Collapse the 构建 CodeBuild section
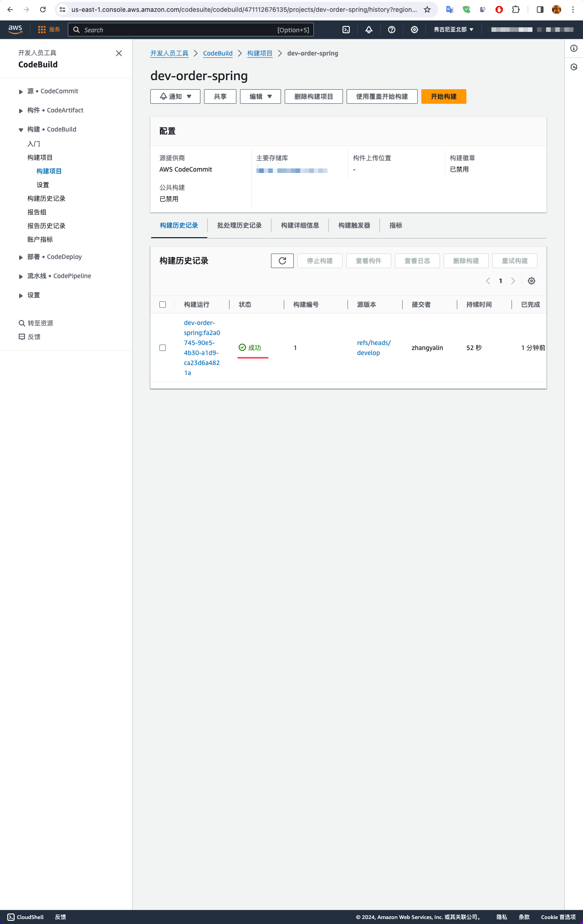 coord(21,130)
